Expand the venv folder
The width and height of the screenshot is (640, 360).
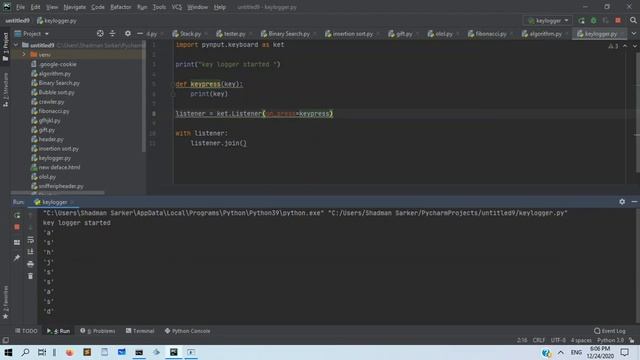point(24,54)
